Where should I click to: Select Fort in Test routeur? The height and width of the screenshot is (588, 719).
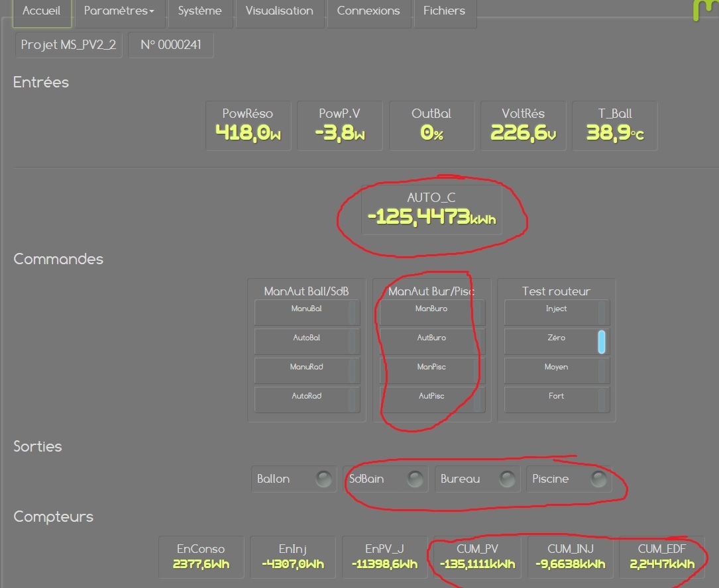coord(557,400)
